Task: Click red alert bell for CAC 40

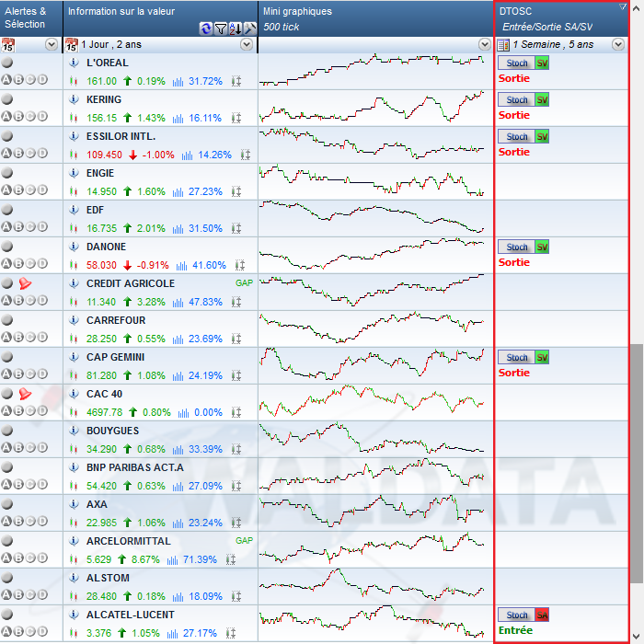Action: click(25, 394)
